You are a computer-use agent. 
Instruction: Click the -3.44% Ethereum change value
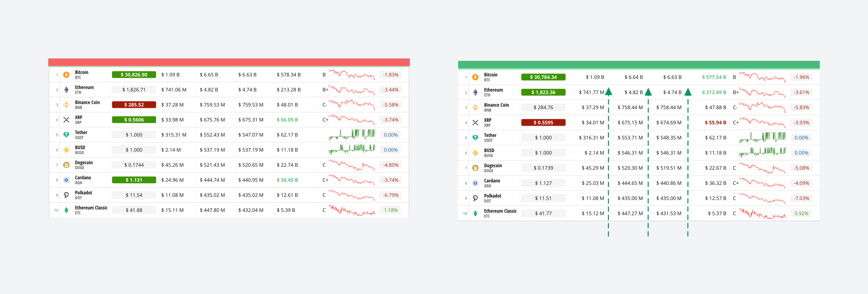pos(391,90)
